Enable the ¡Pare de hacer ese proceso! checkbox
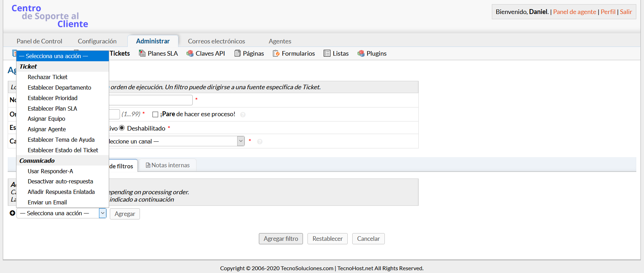 click(155, 114)
